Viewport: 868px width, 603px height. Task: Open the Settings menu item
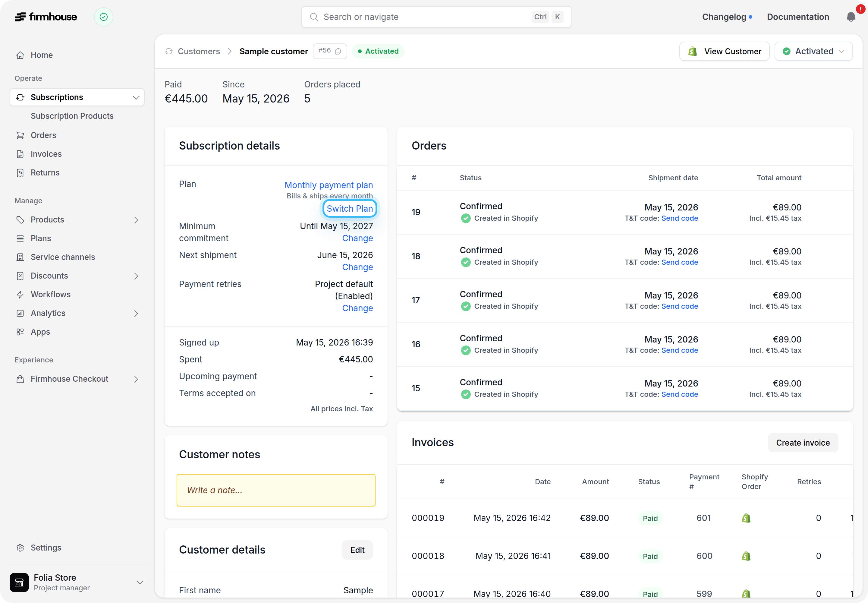[x=46, y=548]
